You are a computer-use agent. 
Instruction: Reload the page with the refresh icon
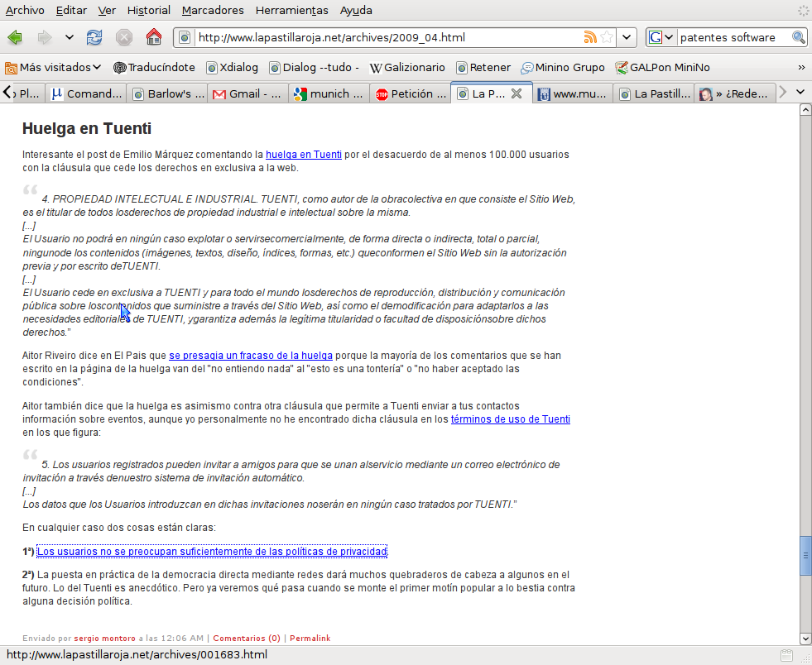(x=94, y=37)
